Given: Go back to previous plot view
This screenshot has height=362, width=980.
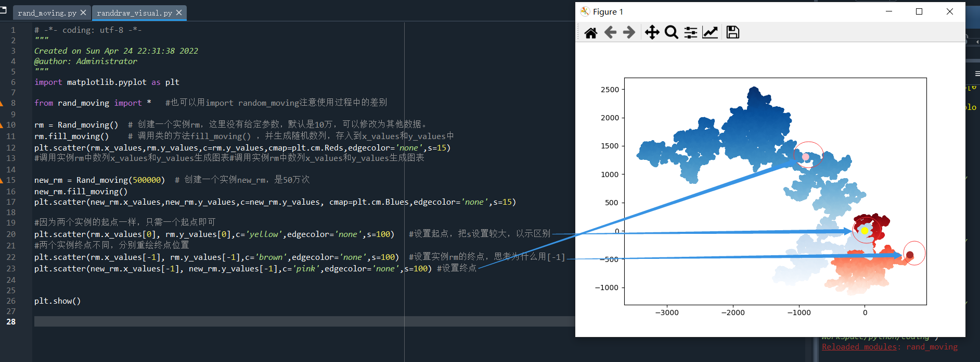Looking at the screenshot, I should pos(610,33).
